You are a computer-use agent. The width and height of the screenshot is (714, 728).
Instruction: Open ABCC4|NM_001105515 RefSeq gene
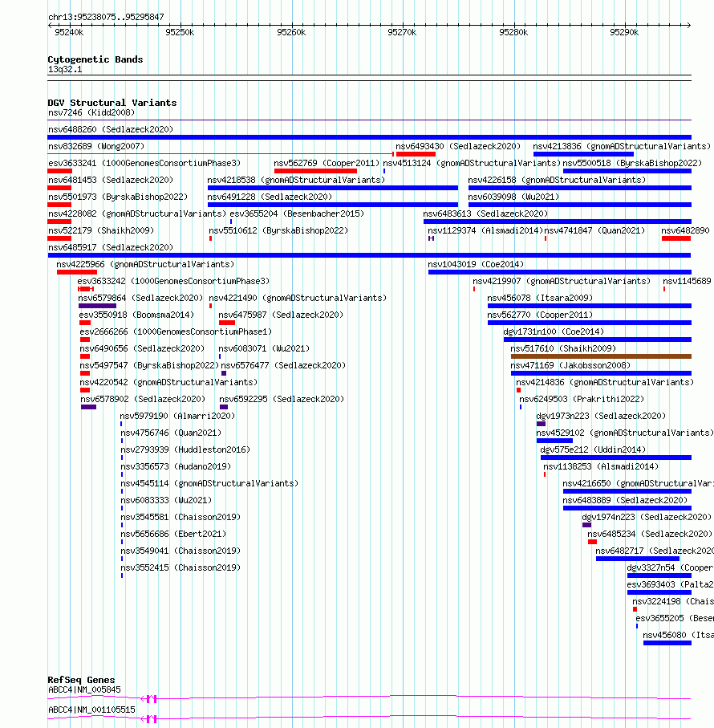tap(92, 710)
